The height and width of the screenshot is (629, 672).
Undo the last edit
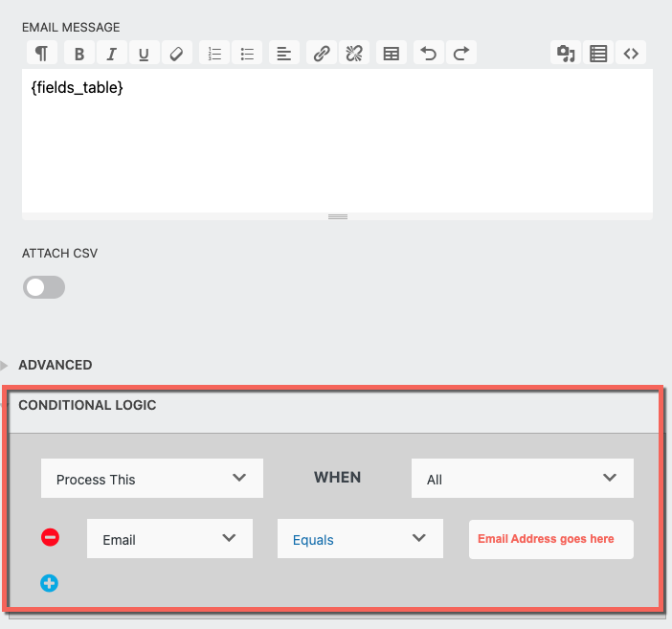click(428, 54)
